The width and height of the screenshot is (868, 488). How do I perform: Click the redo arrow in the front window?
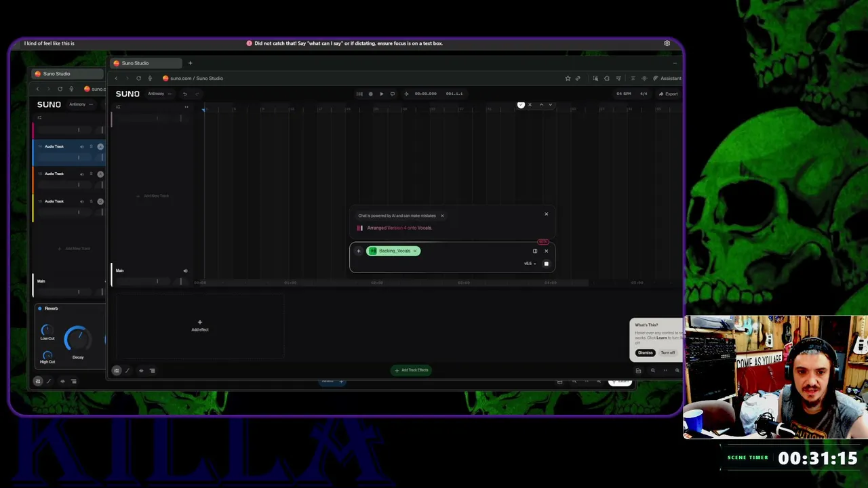[197, 94]
